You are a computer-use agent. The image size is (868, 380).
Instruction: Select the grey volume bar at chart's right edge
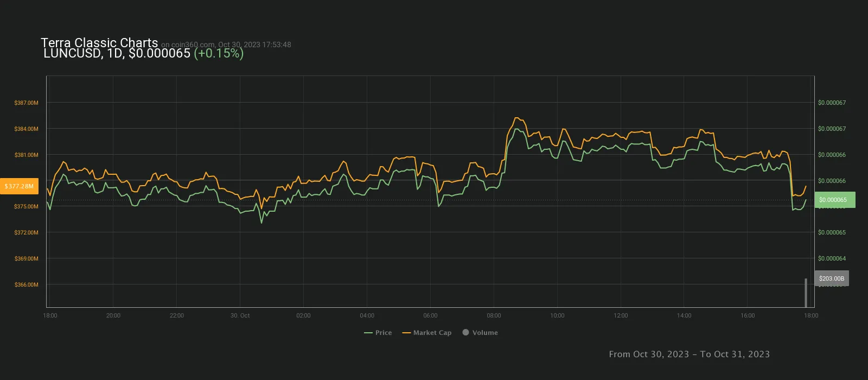tap(806, 293)
